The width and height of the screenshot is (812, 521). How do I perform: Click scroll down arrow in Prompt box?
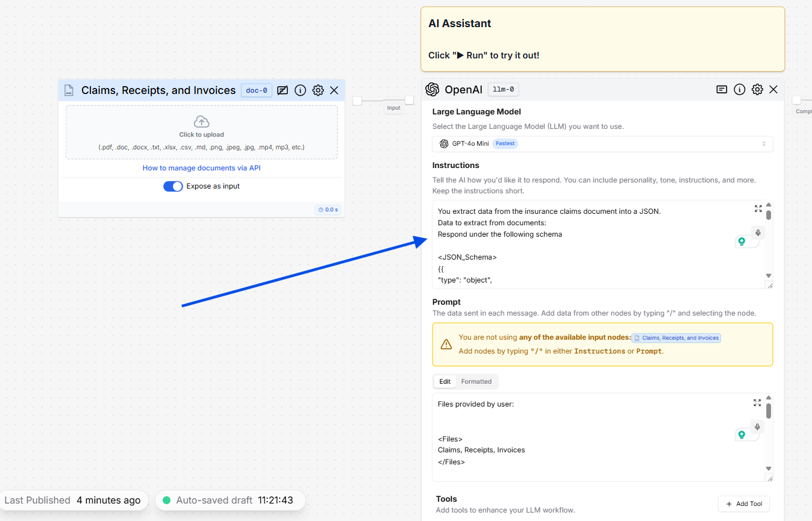click(769, 469)
